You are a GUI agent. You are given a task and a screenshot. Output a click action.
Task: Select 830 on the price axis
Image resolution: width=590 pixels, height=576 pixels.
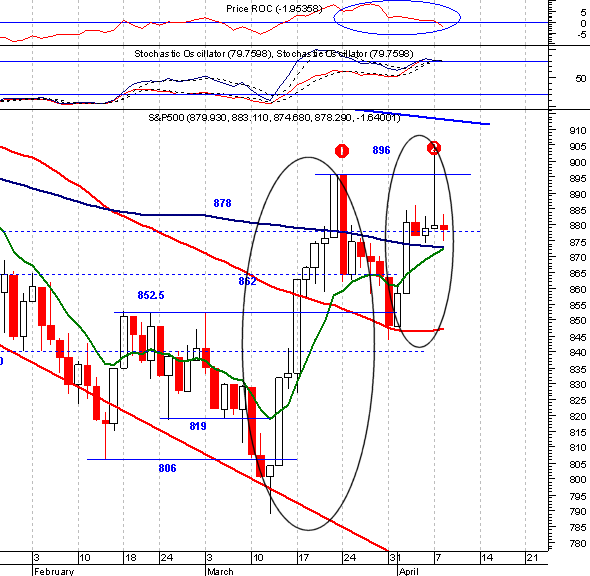coord(578,385)
